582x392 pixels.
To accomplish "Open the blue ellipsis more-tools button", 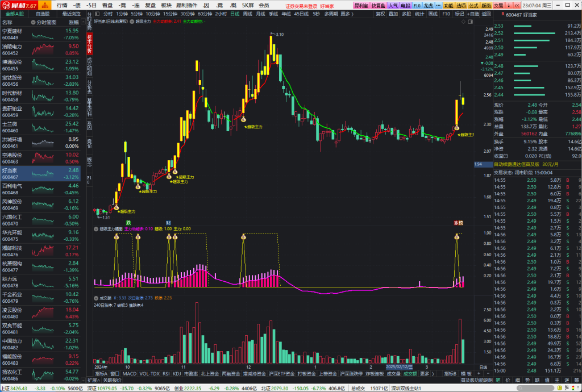I will (x=438, y=6).
